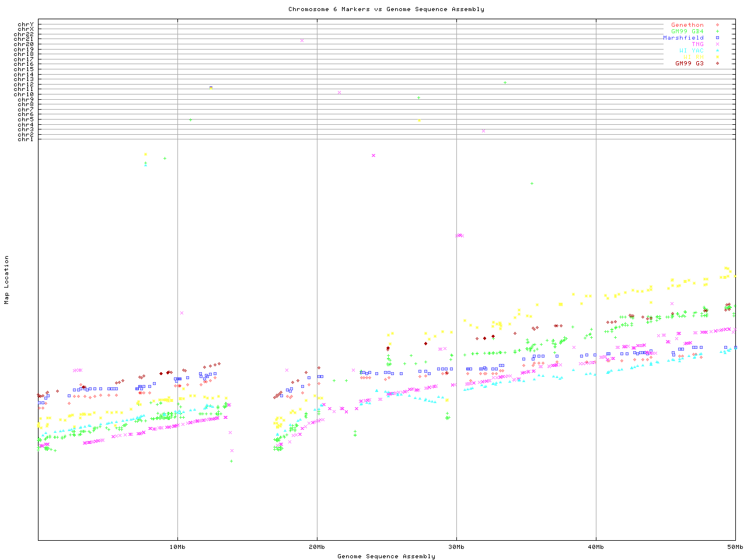Click the GM99 G3 legend text
The width and height of the screenshot is (747, 560).
pos(689,64)
